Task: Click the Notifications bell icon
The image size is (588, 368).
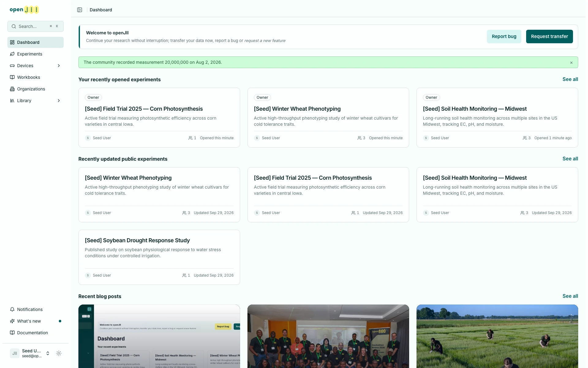Action: [12, 309]
